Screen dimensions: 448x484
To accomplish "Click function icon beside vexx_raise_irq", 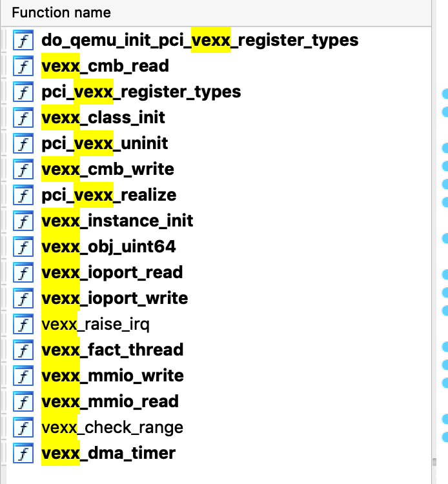I will point(23,324).
